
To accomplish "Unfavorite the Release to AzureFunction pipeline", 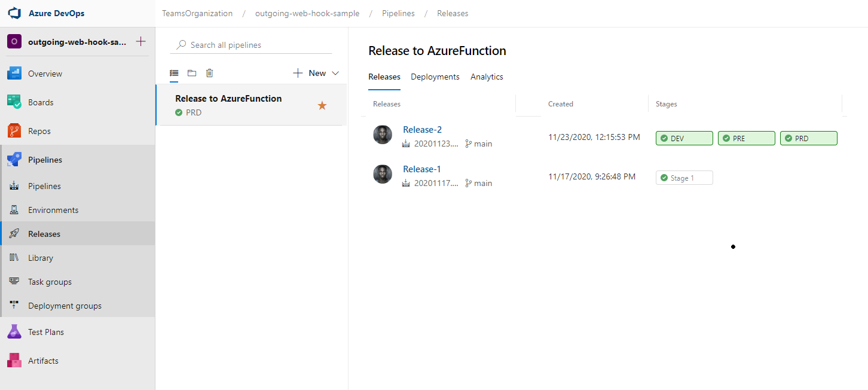I will coord(322,105).
